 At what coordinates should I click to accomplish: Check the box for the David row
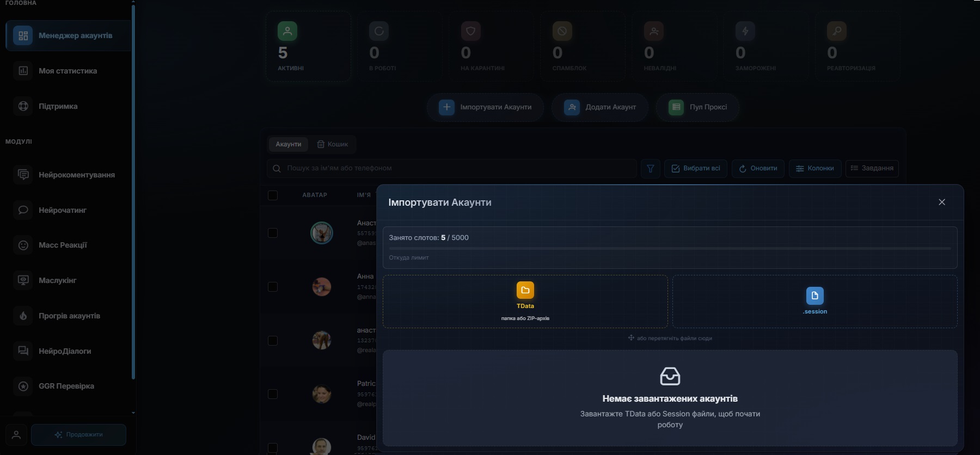[x=273, y=447]
